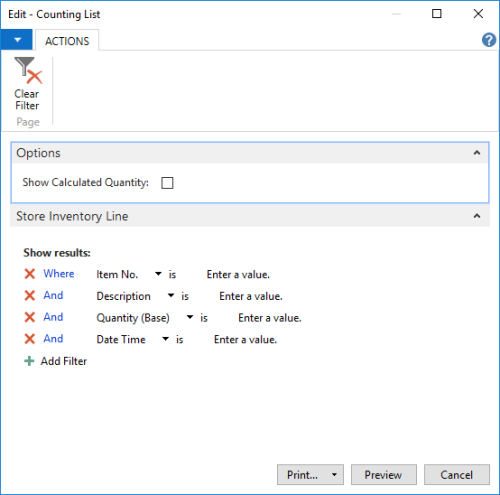The width and height of the screenshot is (500, 495).
Task: Remove the Quantity (Base) filter row
Action: (30, 317)
